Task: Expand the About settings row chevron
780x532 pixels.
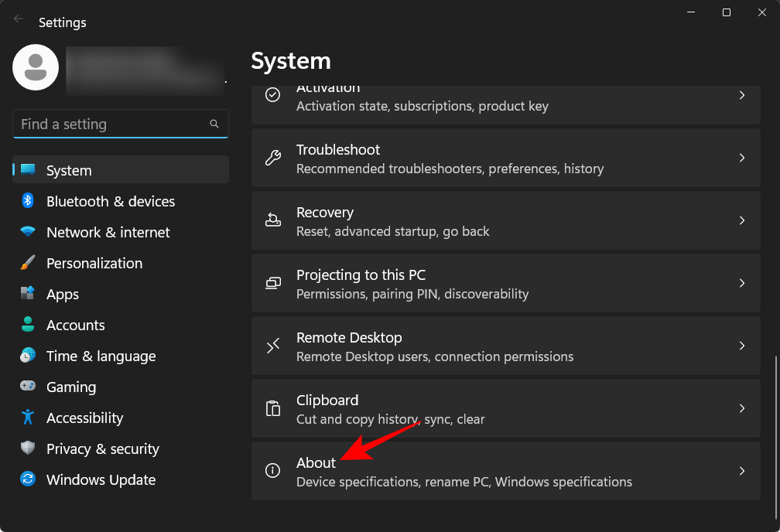Action: (741, 471)
